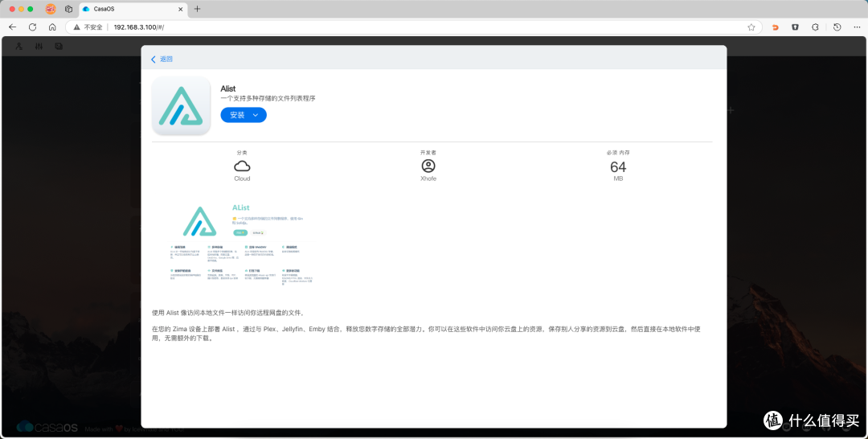Click the browser back arrow
This screenshot has width=868, height=439.
pyautogui.click(x=12, y=27)
